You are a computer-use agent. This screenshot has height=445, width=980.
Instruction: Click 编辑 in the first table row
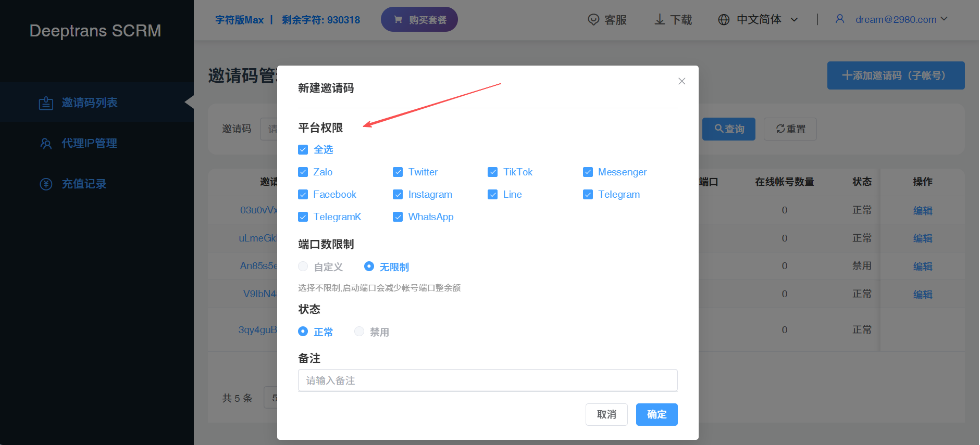point(923,210)
